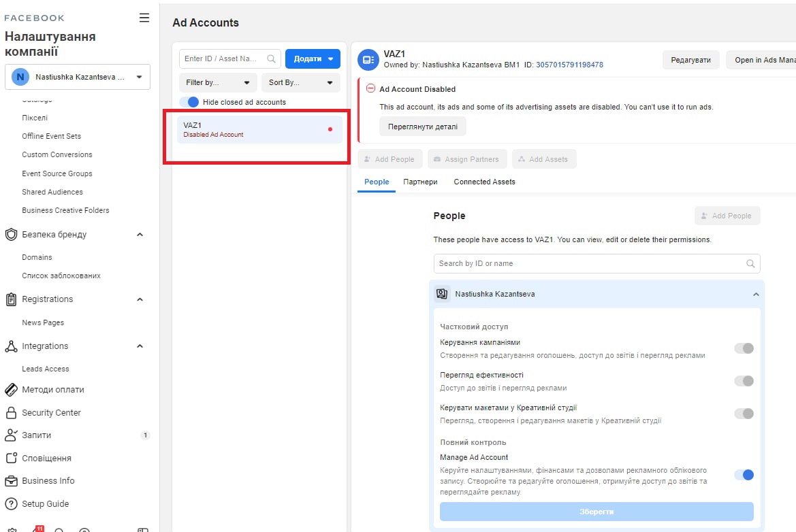This screenshot has height=532, width=796.
Task: Click the magnifier icon in Enter ID field
Action: [x=271, y=59]
